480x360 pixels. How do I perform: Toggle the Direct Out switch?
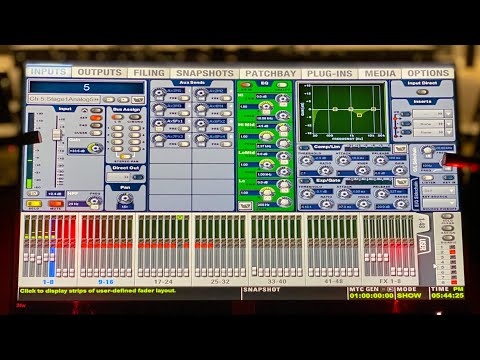(138, 177)
